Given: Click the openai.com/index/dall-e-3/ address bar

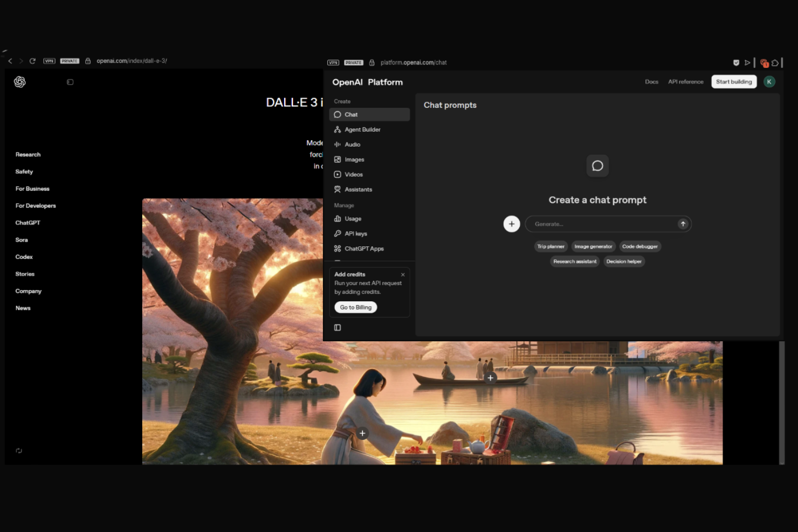Looking at the screenshot, I should [132, 61].
